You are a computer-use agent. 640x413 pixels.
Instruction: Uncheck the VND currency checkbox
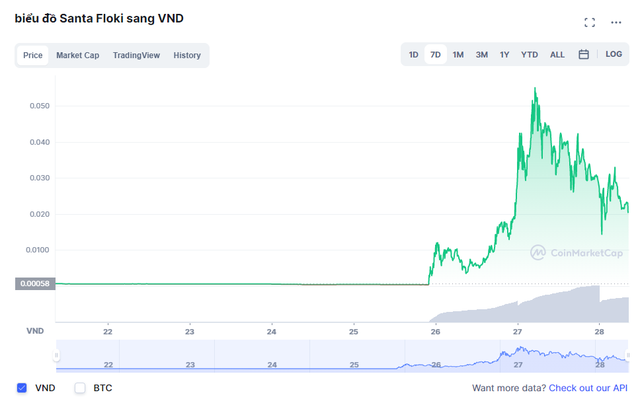22,388
